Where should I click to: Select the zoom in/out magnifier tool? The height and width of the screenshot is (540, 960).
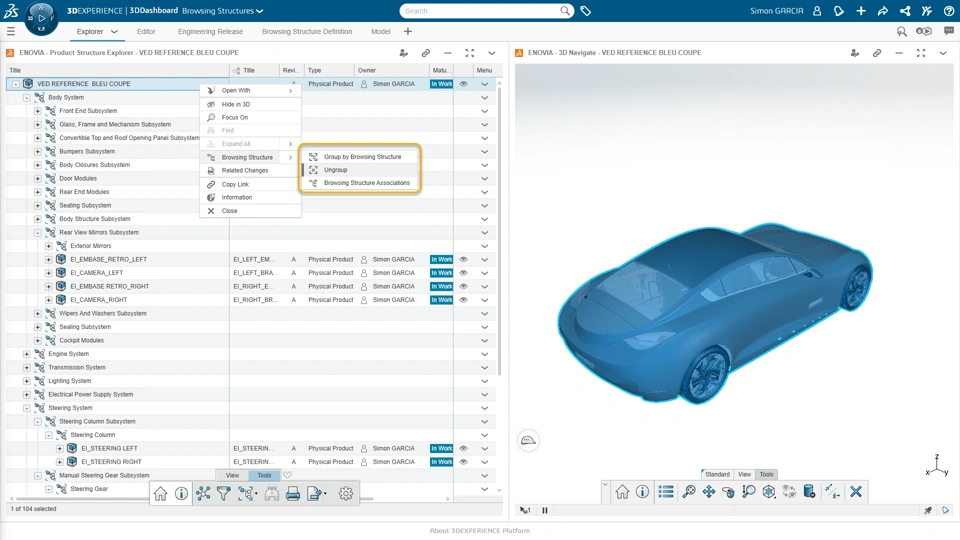pos(748,492)
